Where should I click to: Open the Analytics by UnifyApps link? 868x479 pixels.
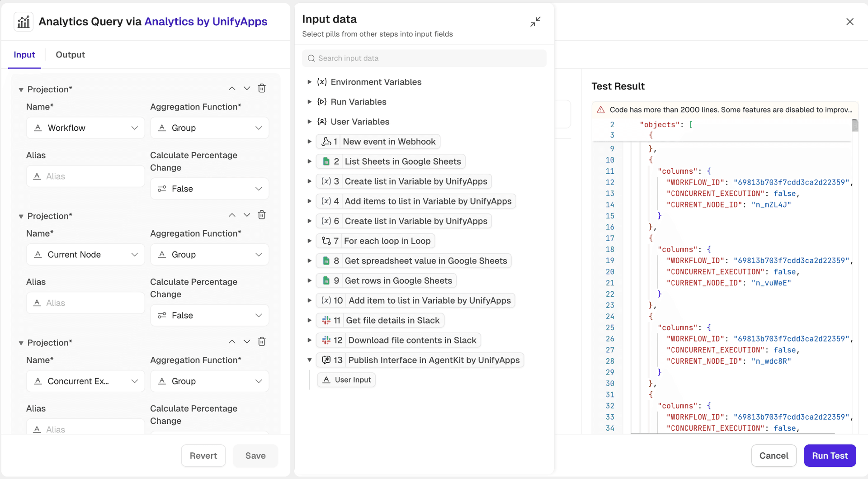(x=206, y=22)
